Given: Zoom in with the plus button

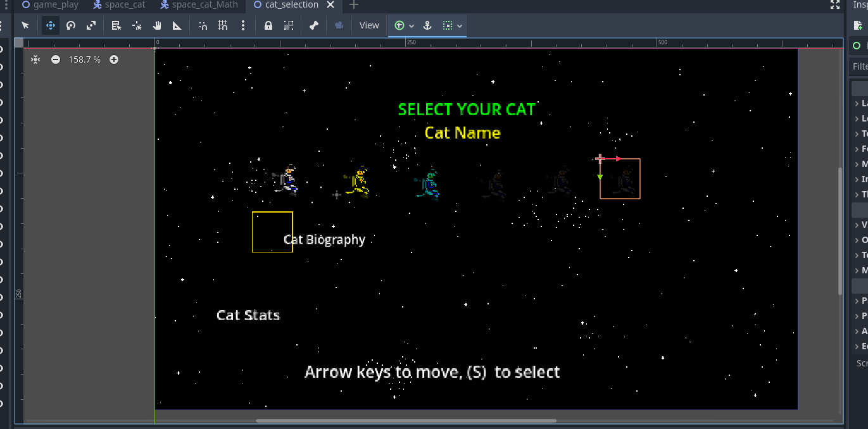Looking at the screenshot, I should 114,59.
